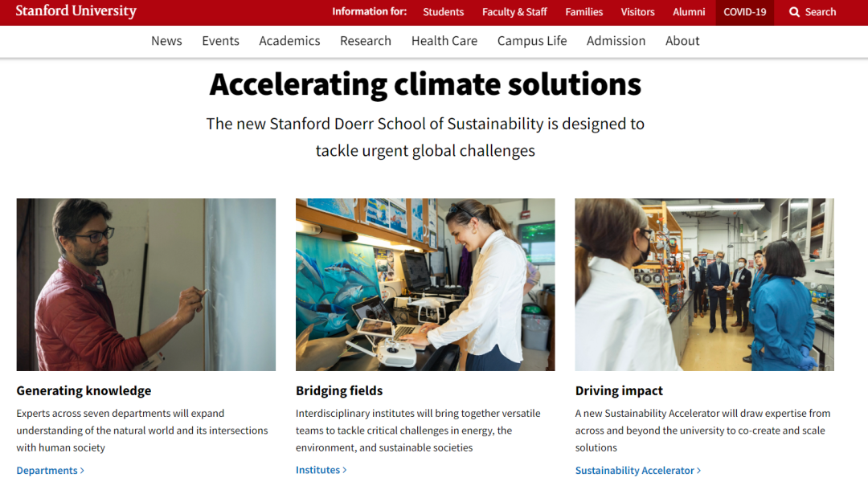Open the Stanford University logo homepage link
This screenshot has height=494, width=868.
76,11
